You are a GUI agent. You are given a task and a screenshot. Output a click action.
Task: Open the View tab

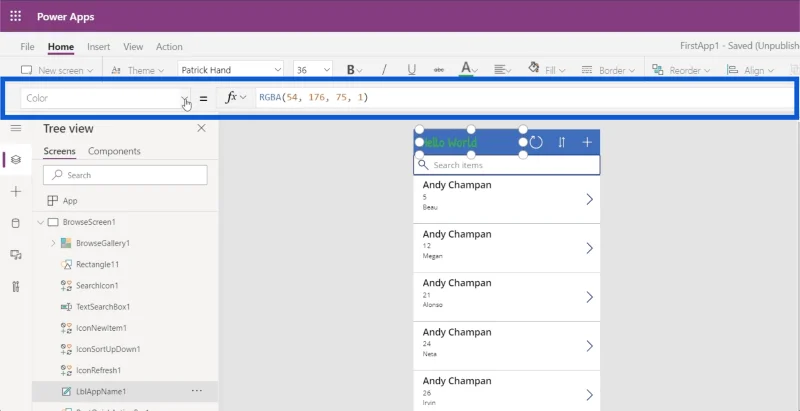[x=133, y=46]
